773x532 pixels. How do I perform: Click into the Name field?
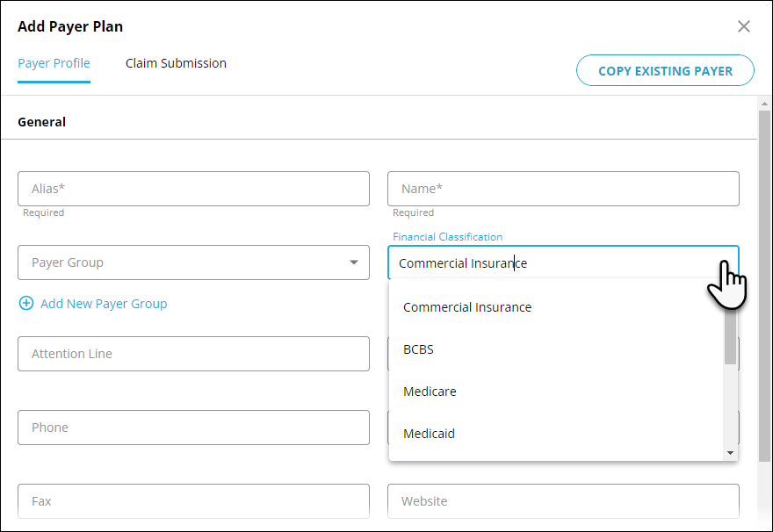[x=563, y=189]
